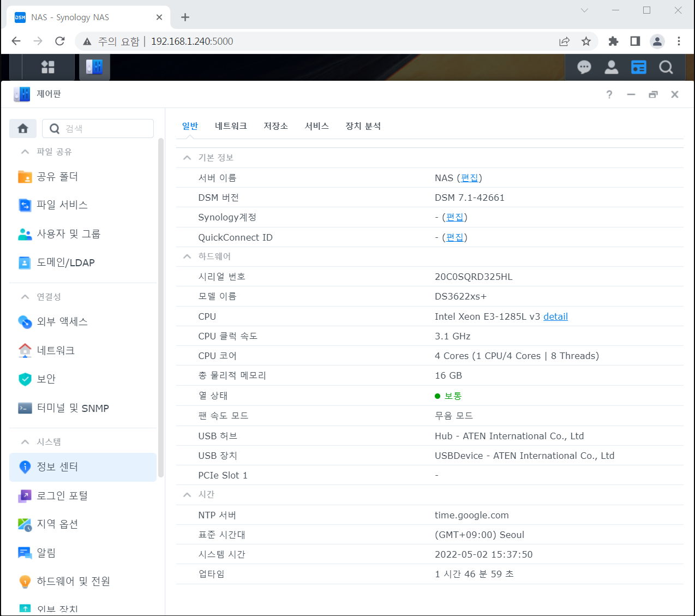Screen dimensions: 695x616
Task: Open 공유 폴더 in the sidebar
Action: pos(83,177)
